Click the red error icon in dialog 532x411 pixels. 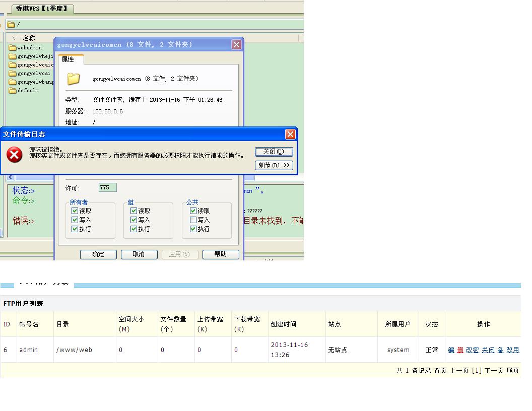[x=15, y=155]
